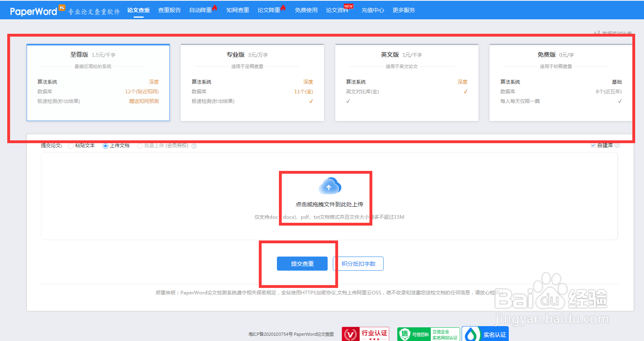644x341 pixels.
Task: Click 赠送知网预测 in 至尊版 card
Action: (x=144, y=101)
